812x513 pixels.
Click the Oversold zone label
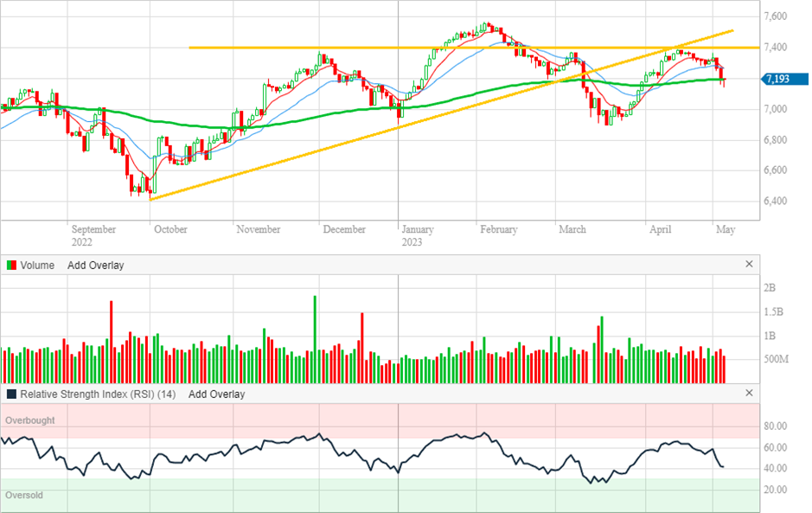(24, 496)
